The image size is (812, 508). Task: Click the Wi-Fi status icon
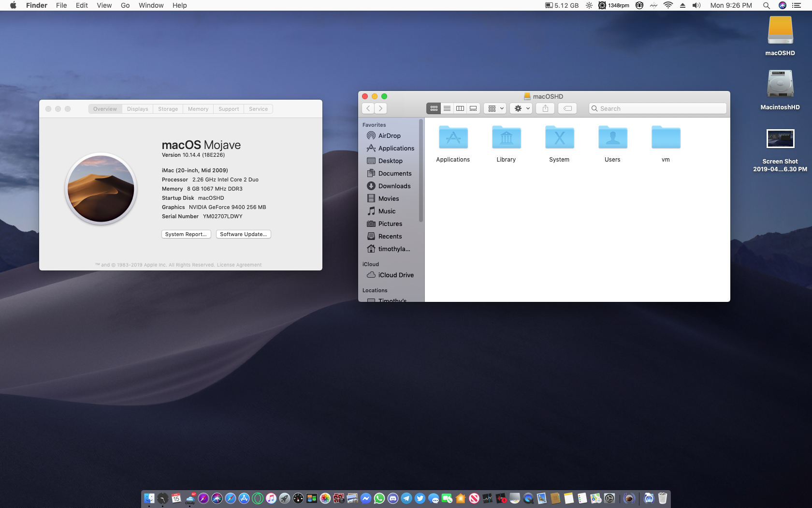(668, 5)
